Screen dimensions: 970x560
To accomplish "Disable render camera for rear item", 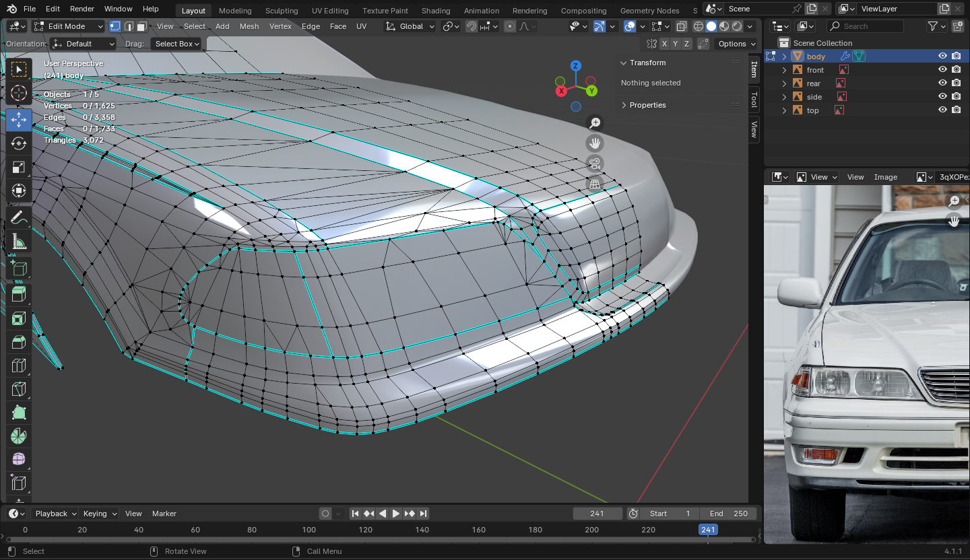I will click(956, 83).
